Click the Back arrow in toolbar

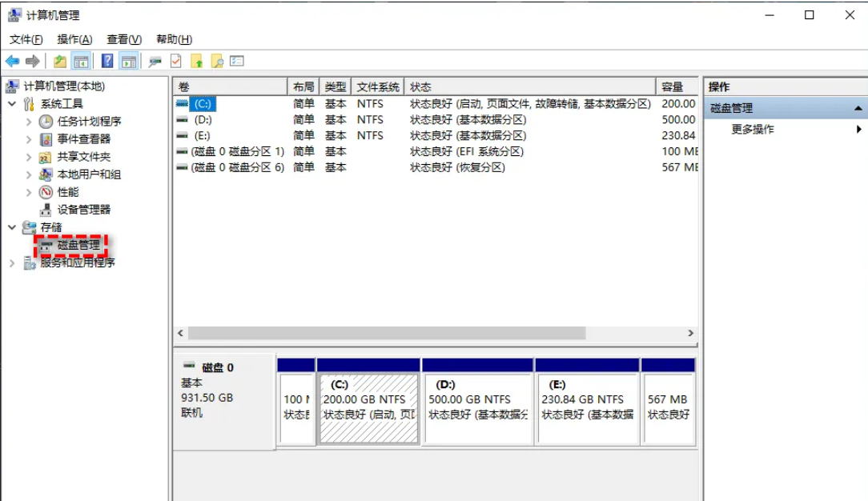click(12, 62)
